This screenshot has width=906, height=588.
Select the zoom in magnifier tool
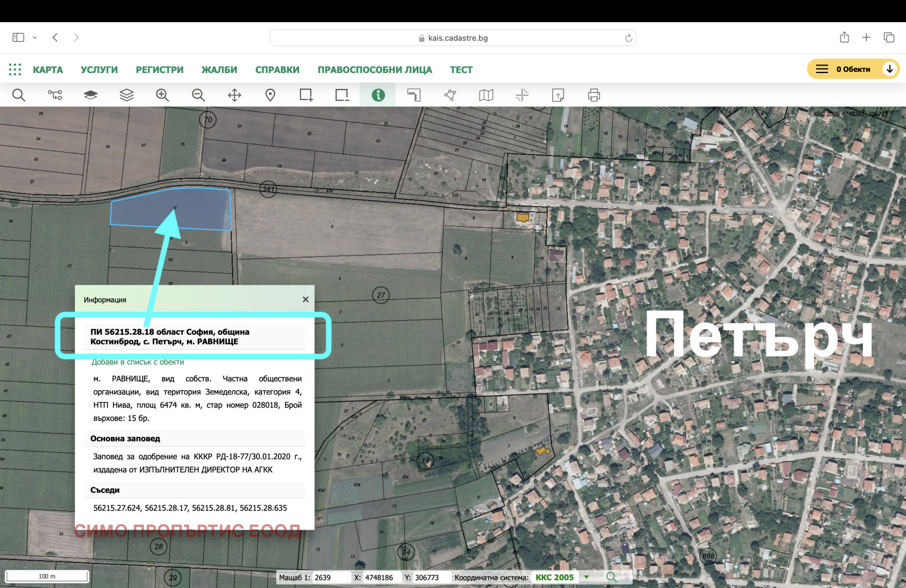tap(163, 95)
